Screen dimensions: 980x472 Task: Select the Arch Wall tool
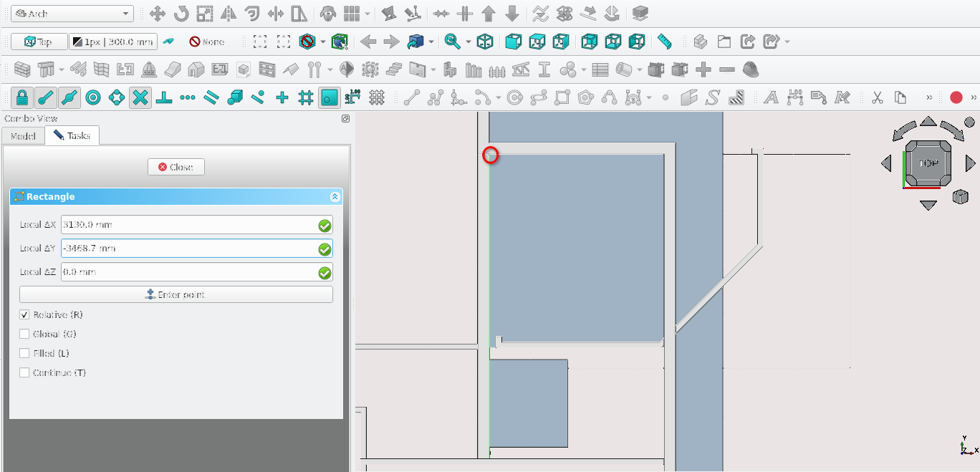[x=23, y=69]
